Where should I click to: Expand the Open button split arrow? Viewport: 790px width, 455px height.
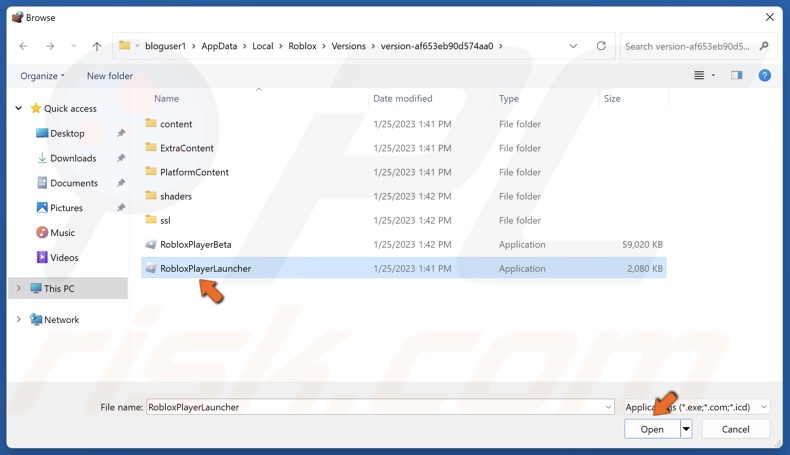click(x=686, y=429)
